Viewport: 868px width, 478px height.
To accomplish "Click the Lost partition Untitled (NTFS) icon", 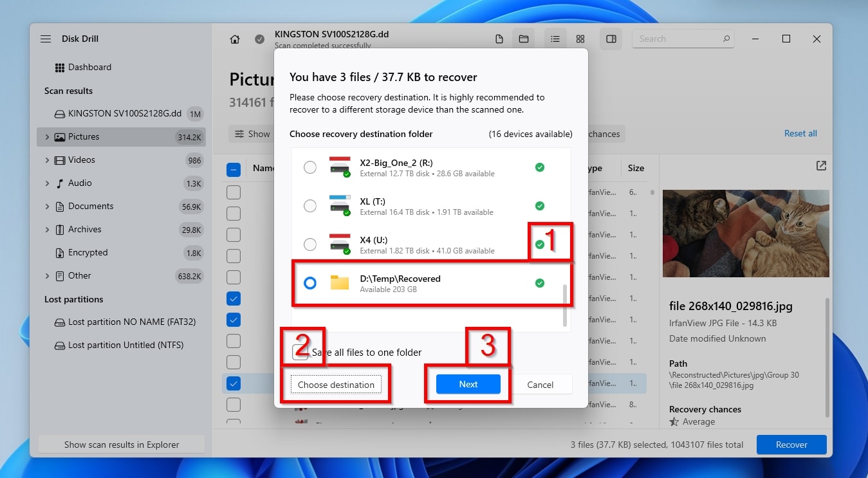I will click(60, 345).
